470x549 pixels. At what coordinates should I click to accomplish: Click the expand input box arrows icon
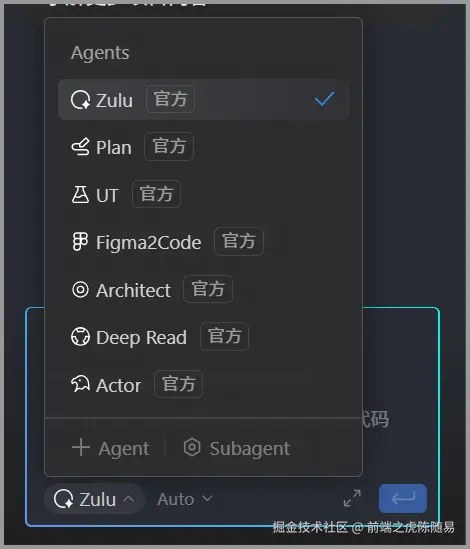(352, 498)
